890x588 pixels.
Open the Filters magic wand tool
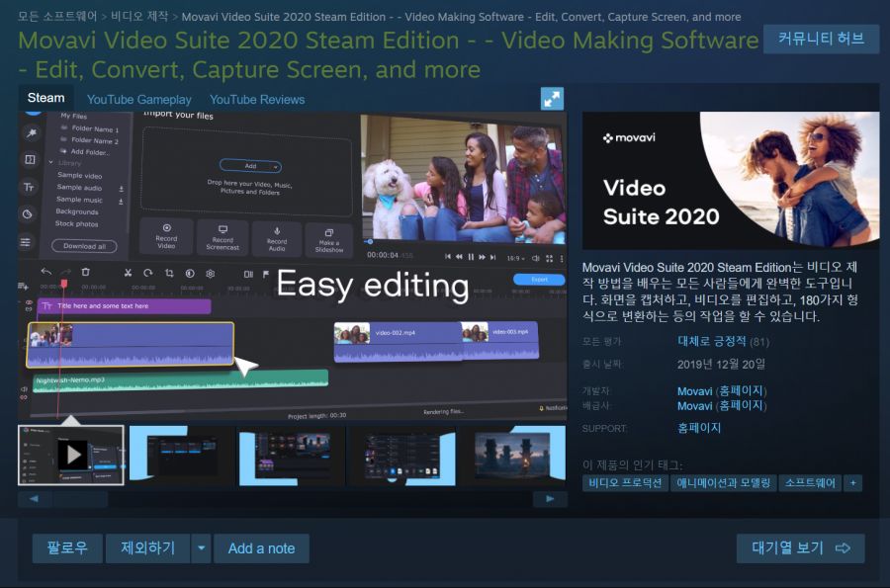(29, 130)
